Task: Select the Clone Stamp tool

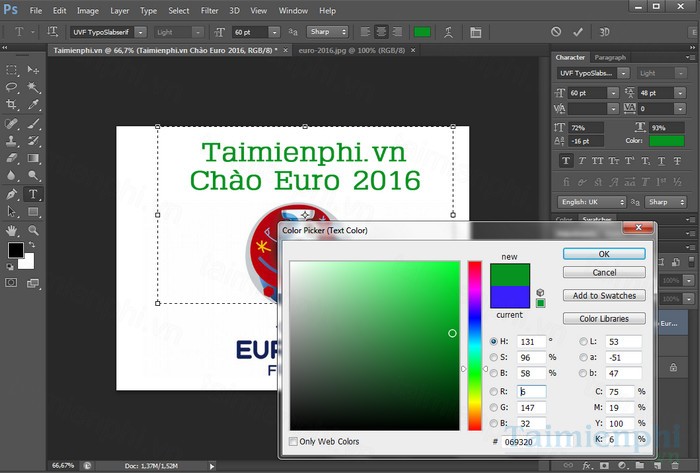Action: (x=12, y=141)
